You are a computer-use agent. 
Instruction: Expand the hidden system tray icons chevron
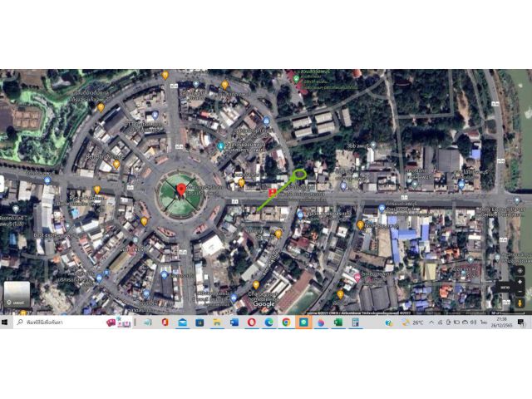point(431,323)
